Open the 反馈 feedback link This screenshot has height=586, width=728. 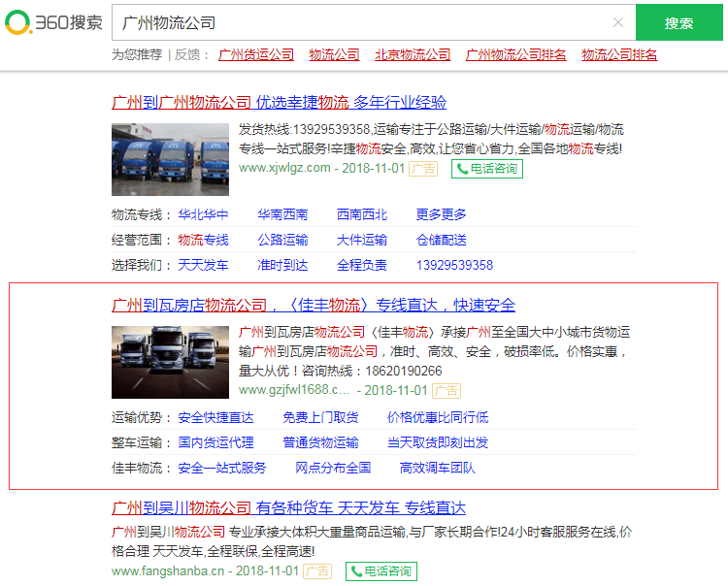187,54
